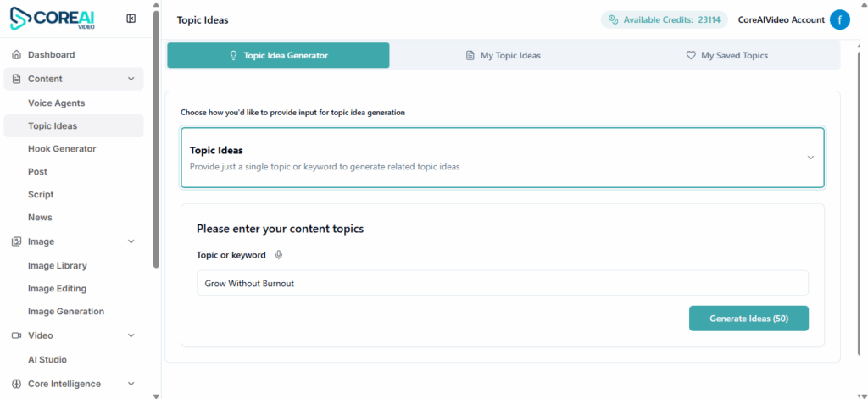The image size is (868, 399).
Task: Click the Video section camera icon
Action: coord(16,335)
